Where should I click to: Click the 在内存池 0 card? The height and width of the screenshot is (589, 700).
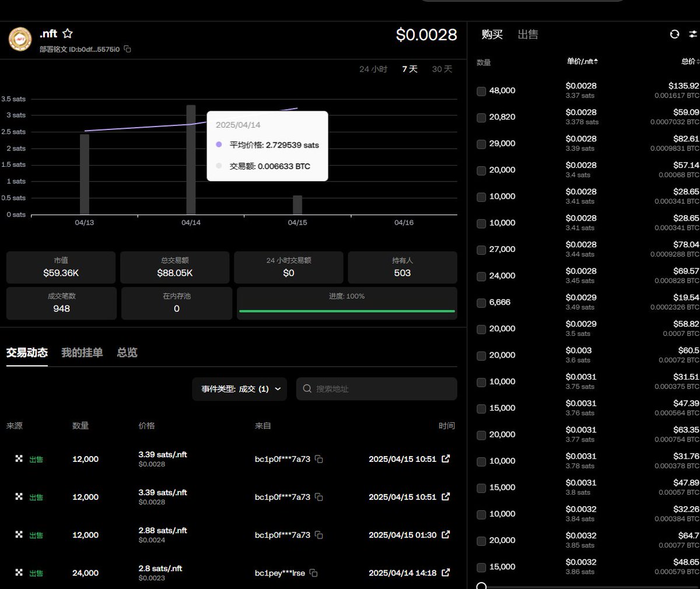click(177, 303)
